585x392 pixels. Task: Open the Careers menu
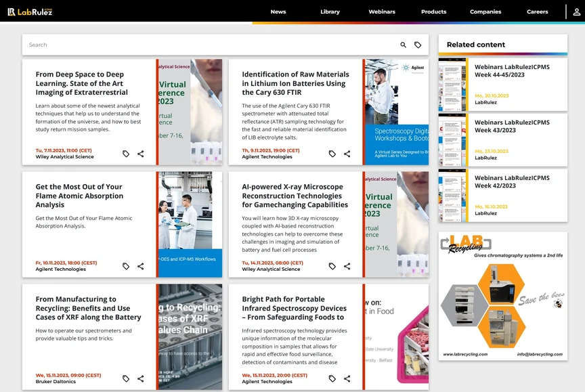tap(538, 12)
